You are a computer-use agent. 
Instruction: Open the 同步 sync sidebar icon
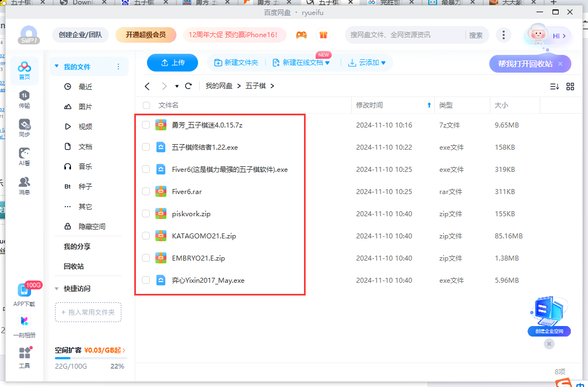pyautogui.click(x=24, y=128)
